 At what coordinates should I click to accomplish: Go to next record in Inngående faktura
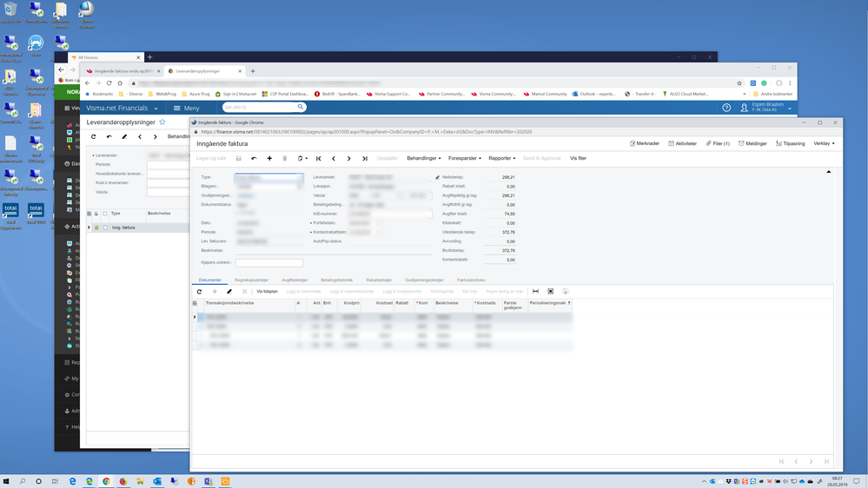(348, 158)
